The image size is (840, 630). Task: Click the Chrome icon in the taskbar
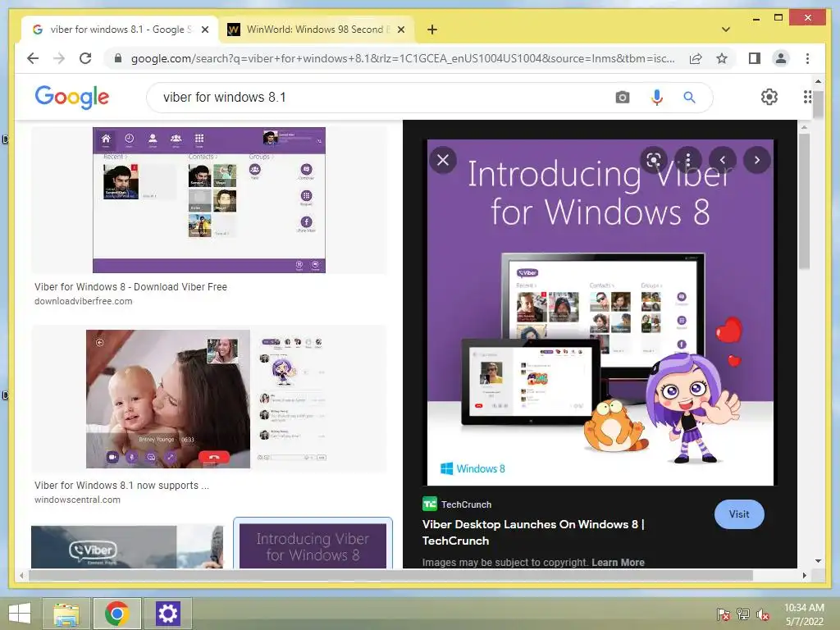coord(116,614)
